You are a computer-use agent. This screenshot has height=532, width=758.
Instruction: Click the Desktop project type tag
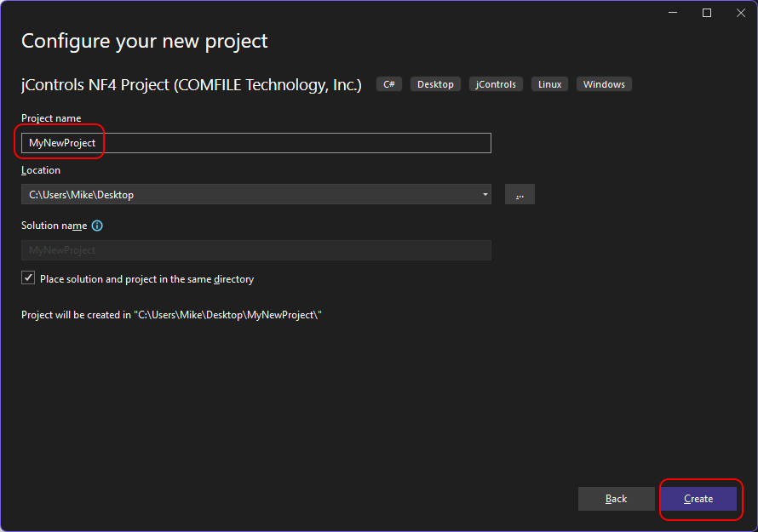click(x=435, y=84)
